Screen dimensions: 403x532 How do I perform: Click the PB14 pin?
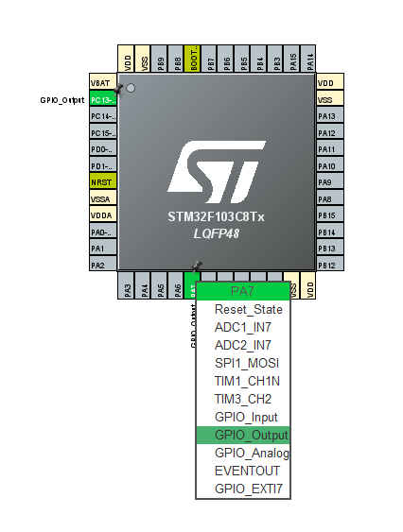pyautogui.click(x=330, y=232)
